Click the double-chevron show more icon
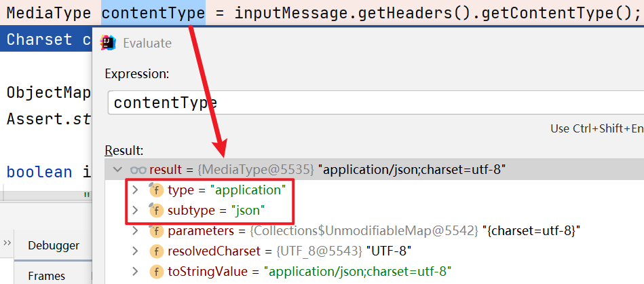Viewport: 644px width, 284px height. (7, 243)
